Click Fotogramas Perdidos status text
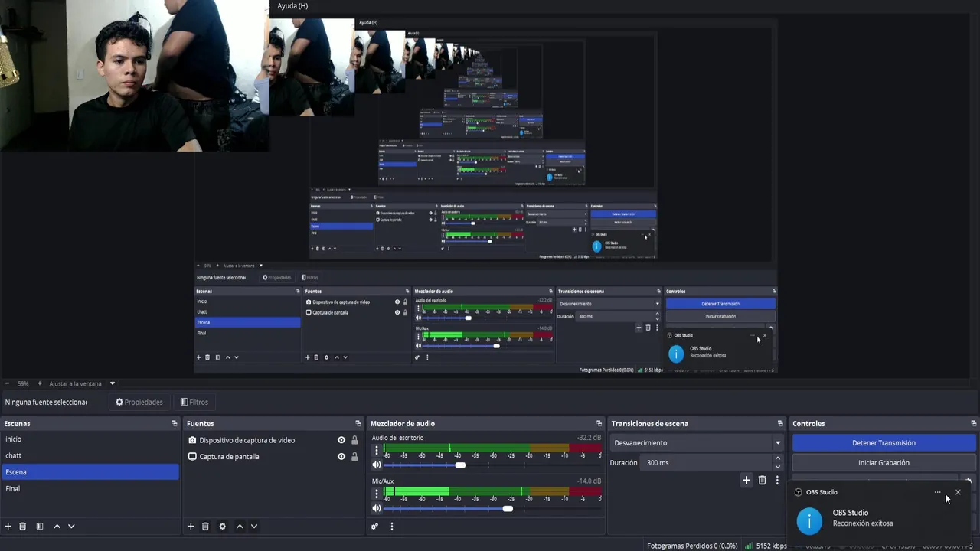The image size is (980, 551). coord(692,546)
